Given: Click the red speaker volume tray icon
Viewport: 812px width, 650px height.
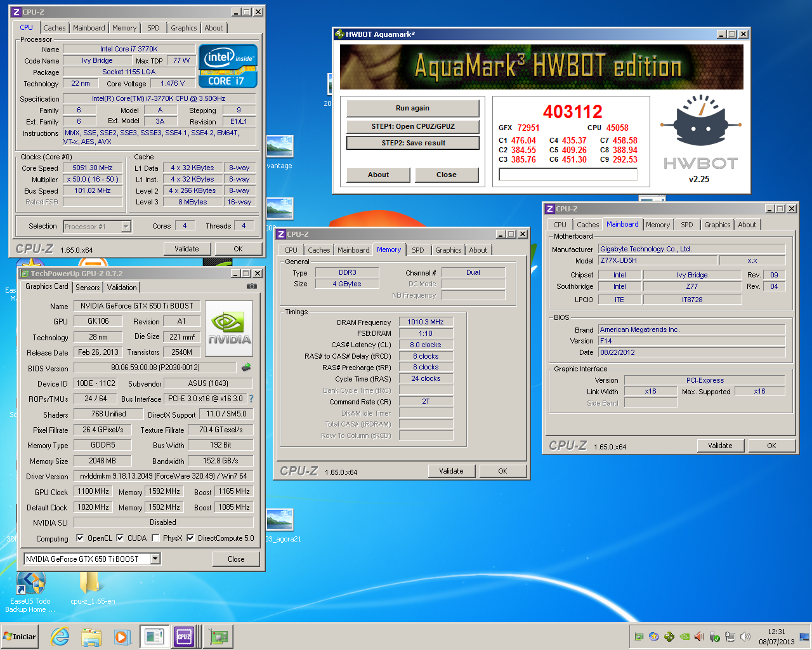Looking at the screenshot, I should tap(700, 637).
